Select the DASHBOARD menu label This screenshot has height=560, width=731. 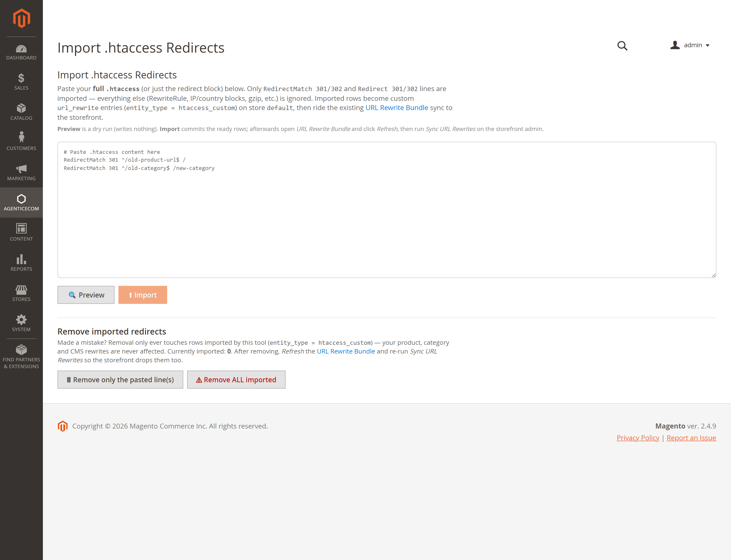click(21, 58)
